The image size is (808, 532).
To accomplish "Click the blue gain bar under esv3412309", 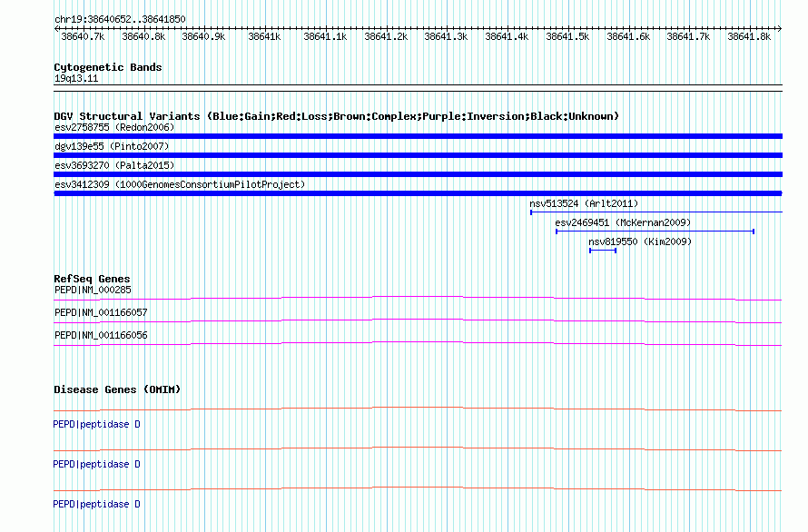I will [418, 193].
